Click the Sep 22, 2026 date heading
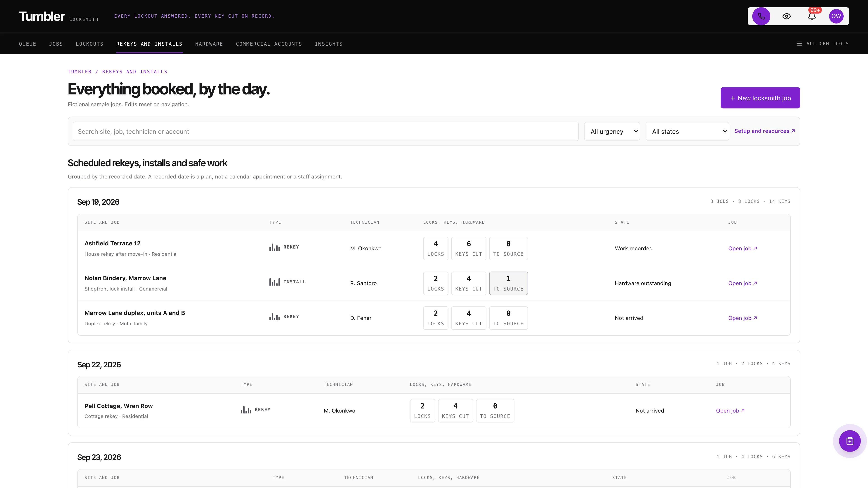 pos(99,364)
